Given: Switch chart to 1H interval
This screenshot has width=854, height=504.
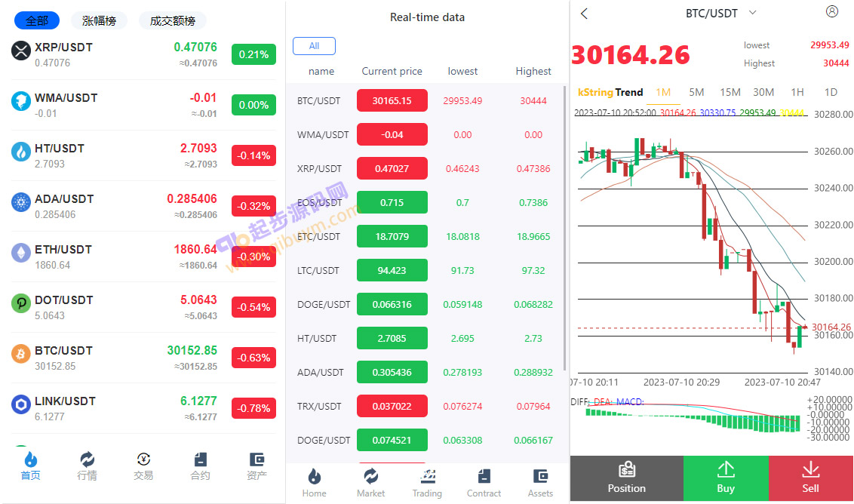Looking at the screenshot, I should (797, 92).
